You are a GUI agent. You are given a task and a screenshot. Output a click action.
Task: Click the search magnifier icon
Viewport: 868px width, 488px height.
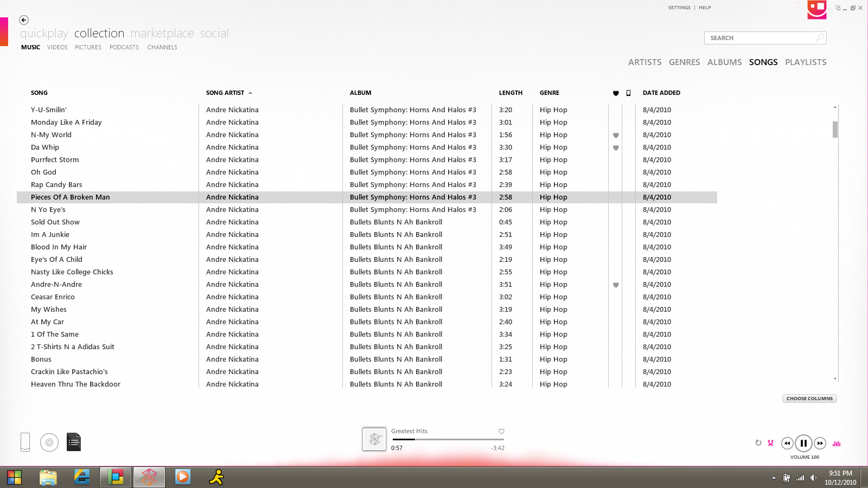pos(820,37)
